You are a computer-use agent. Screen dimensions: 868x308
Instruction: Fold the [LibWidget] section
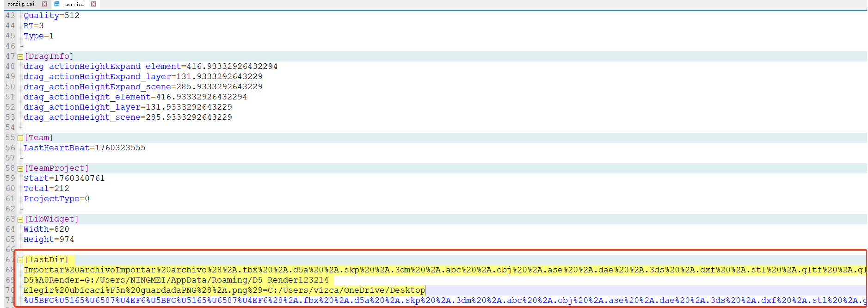(x=20, y=220)
